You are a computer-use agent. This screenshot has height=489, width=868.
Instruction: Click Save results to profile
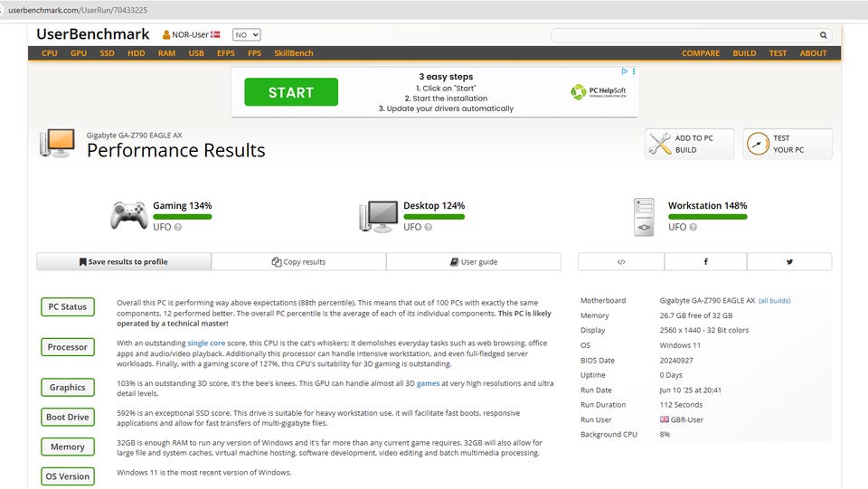(124, 261)
